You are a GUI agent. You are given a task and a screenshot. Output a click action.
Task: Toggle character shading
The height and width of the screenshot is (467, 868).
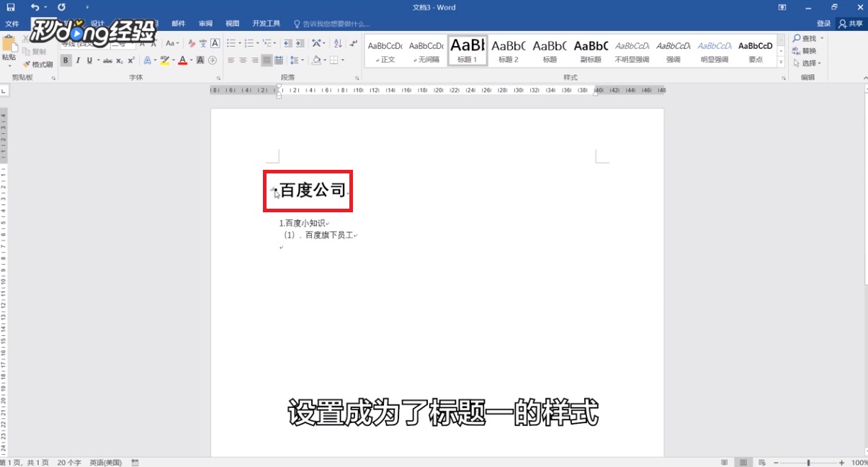(x=201, y=60)
